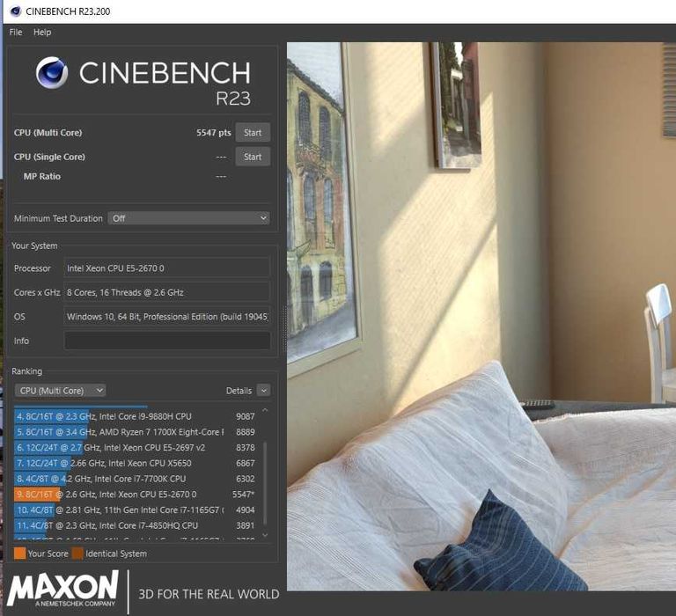Image resolution: width=676 pixels, height=616 pixels.
Task: Click the Cores x GHz field
Action: point(166,292)
